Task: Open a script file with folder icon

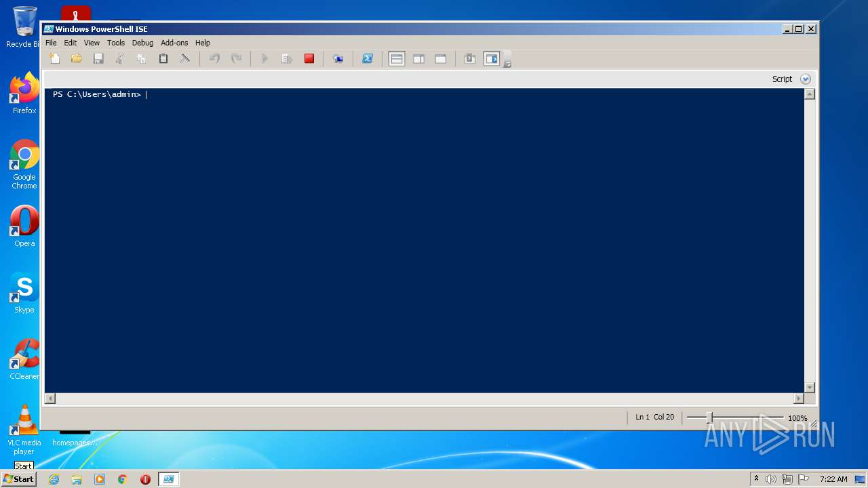Action: click(x=77, y=59)
